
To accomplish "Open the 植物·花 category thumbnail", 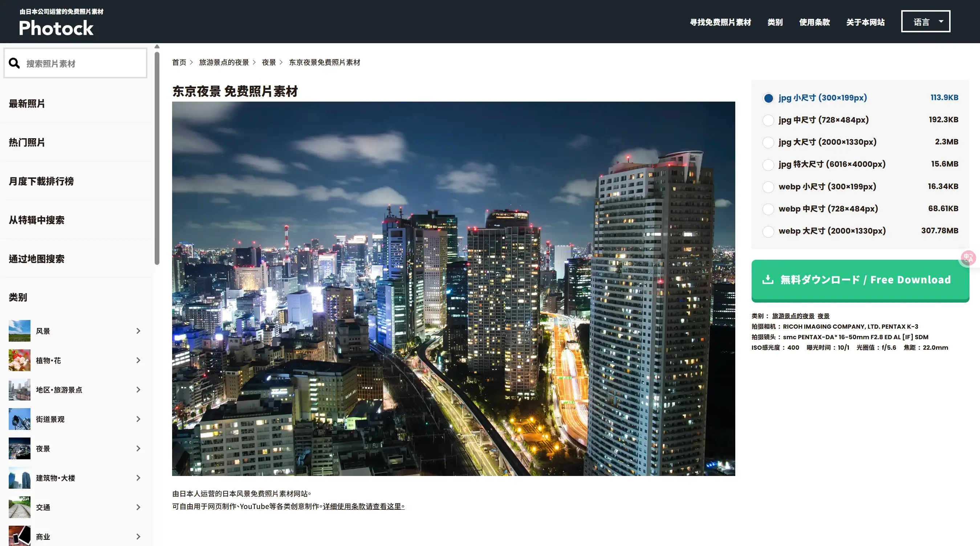I will point(19,360).
